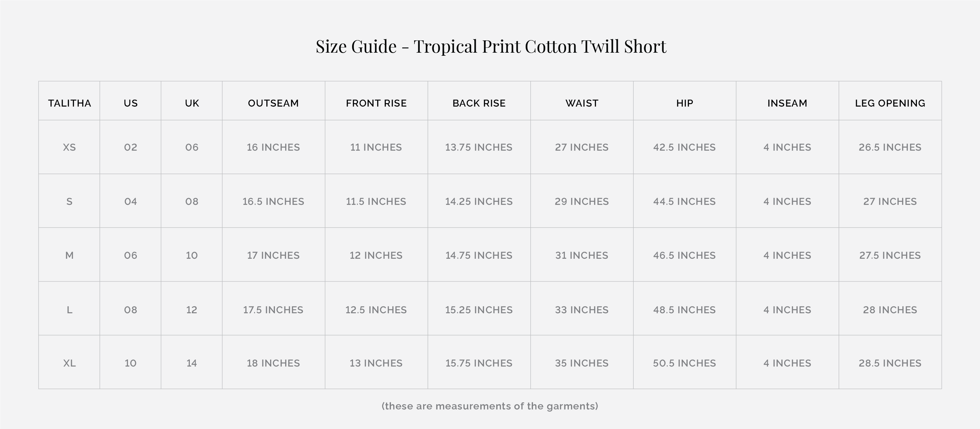This screenshot has height=429, width=980.
Task: Select the TALITHA column header
Action: click(x=69, y=103)
